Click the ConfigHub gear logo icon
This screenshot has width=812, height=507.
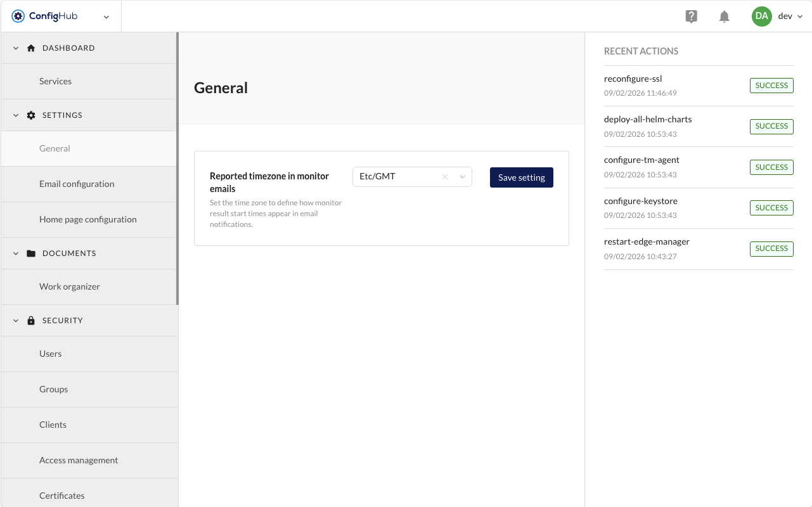[x=18, y=16]
